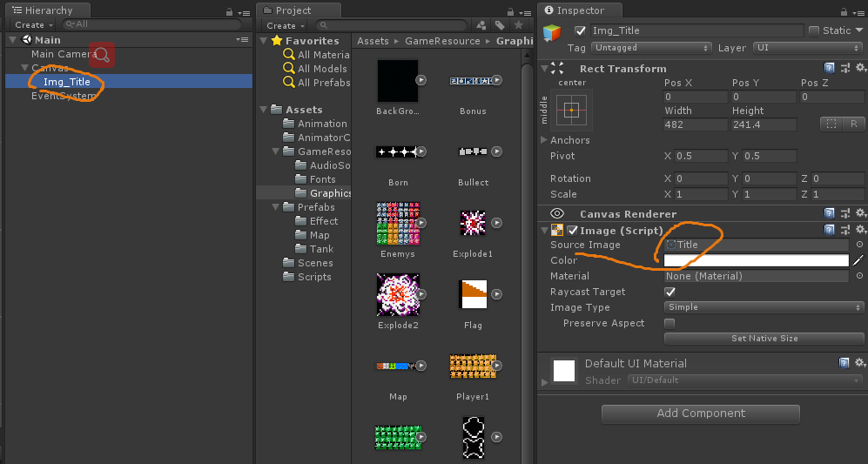Image resolution: width=868 pixels, height=464 pixels.
Task: Select GameResource in the breadcrumb path
Action: click(x=442, y=41)
